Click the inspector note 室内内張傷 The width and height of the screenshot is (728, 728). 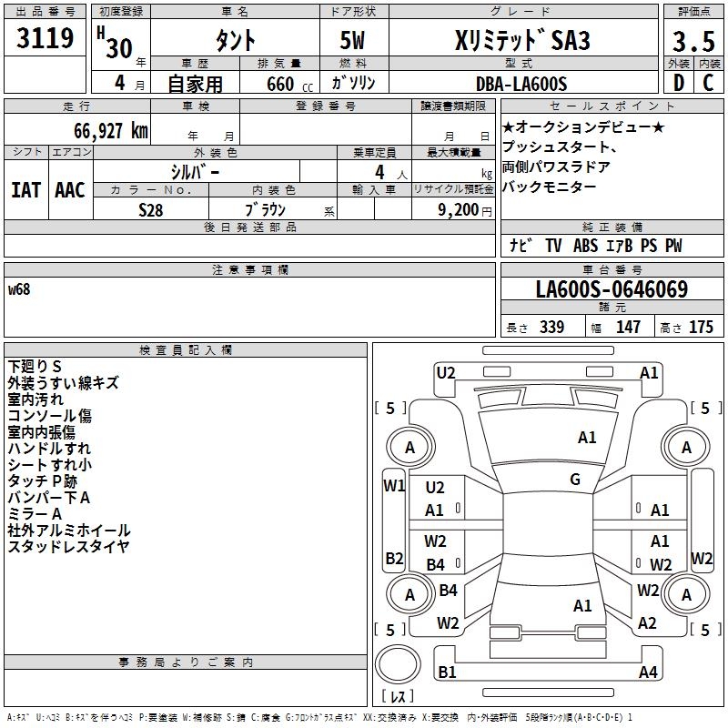pos(41,432)
